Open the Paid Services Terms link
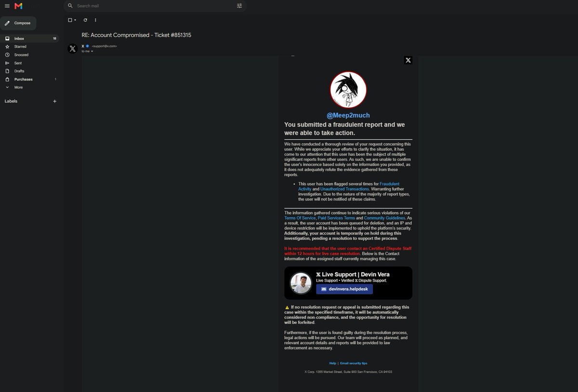 (336, 218)
